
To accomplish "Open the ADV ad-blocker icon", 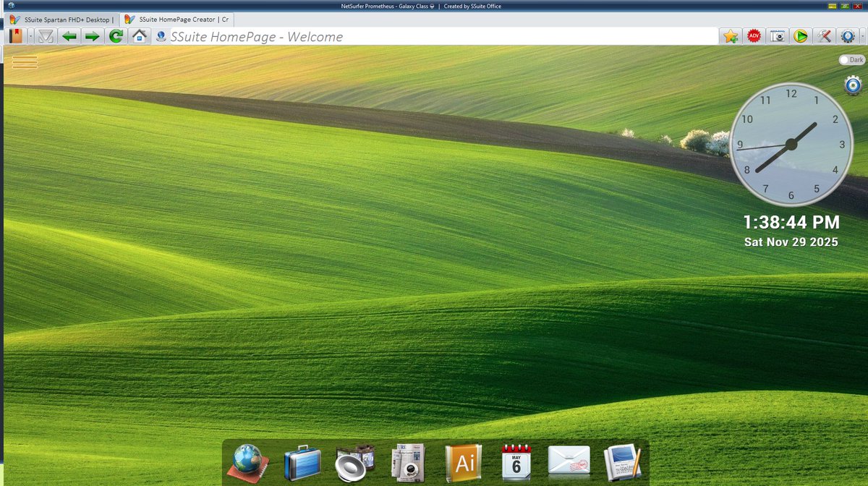I will pos(753,35).
